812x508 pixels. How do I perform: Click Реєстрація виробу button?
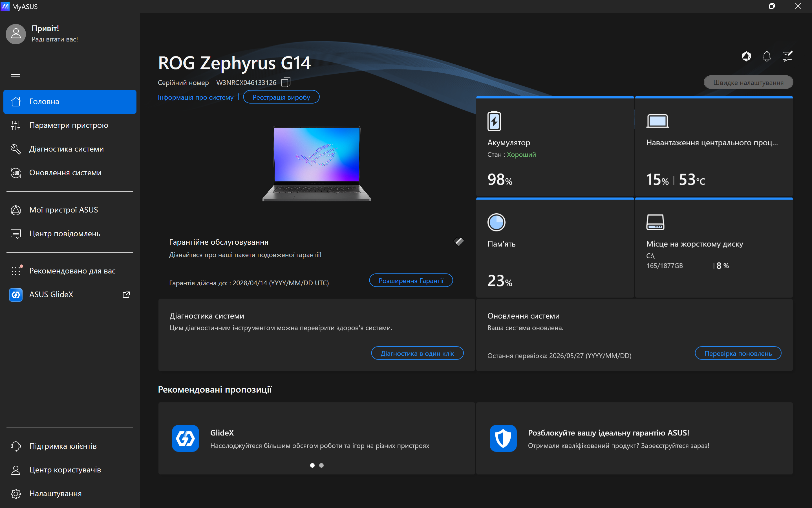(281, 97)
